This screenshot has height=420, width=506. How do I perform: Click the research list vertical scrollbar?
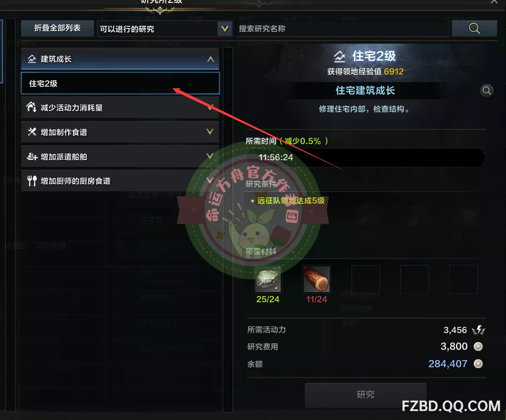(228, 229)
